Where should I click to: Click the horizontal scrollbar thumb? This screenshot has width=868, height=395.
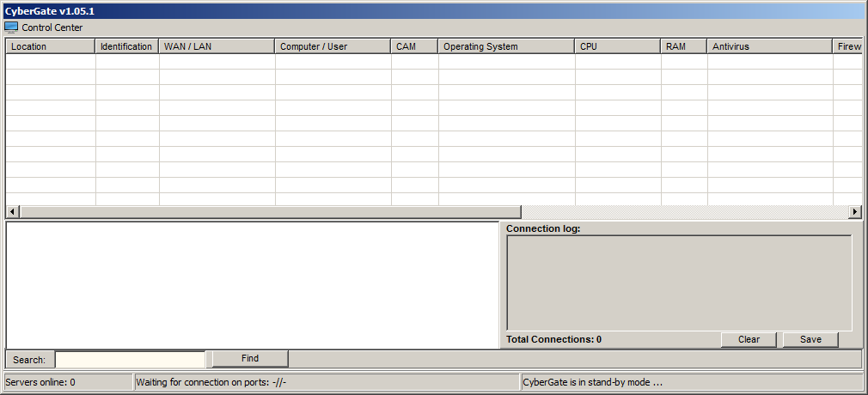(x=270, y=212)
